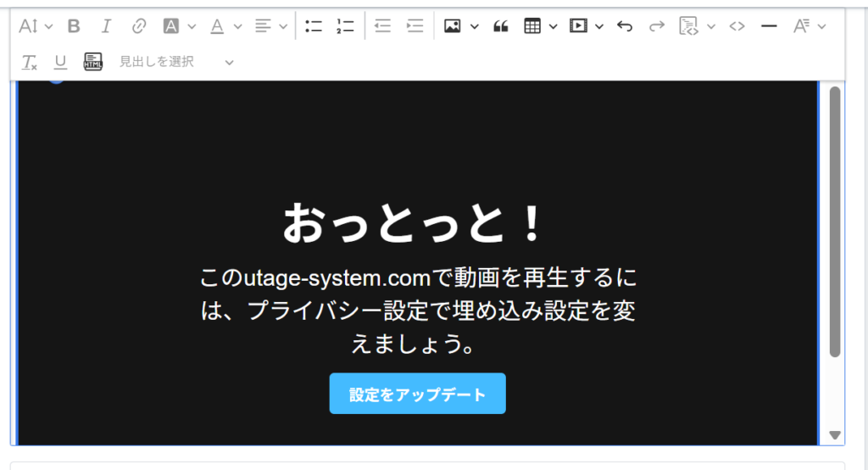
Task: Click the block quote icon
Action: pos(501,26)
